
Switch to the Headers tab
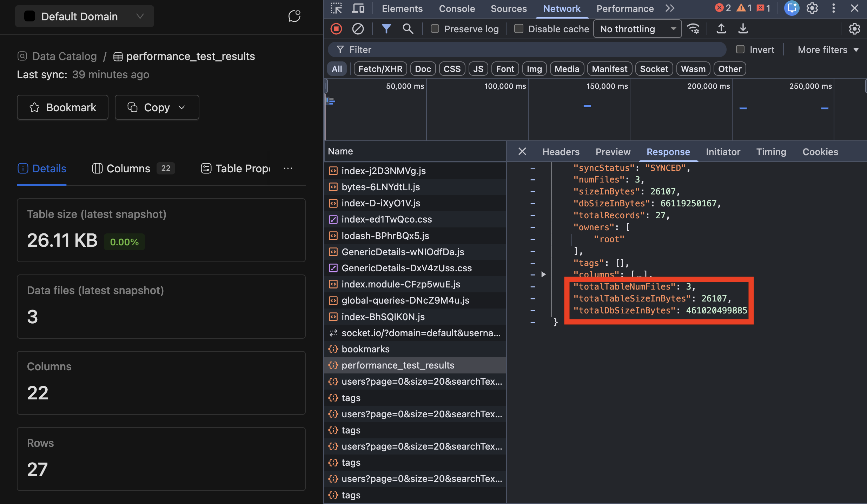pyautogui.click(x=561, y=152)
